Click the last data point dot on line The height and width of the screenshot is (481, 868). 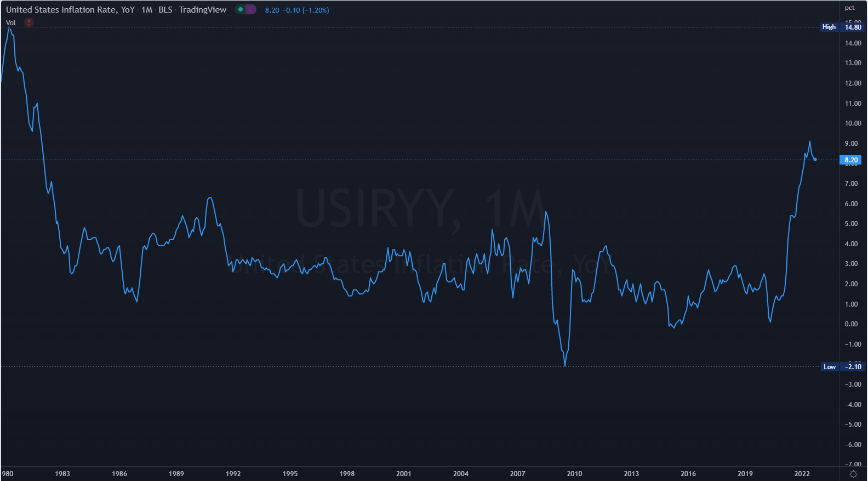(x=815, y=160)
